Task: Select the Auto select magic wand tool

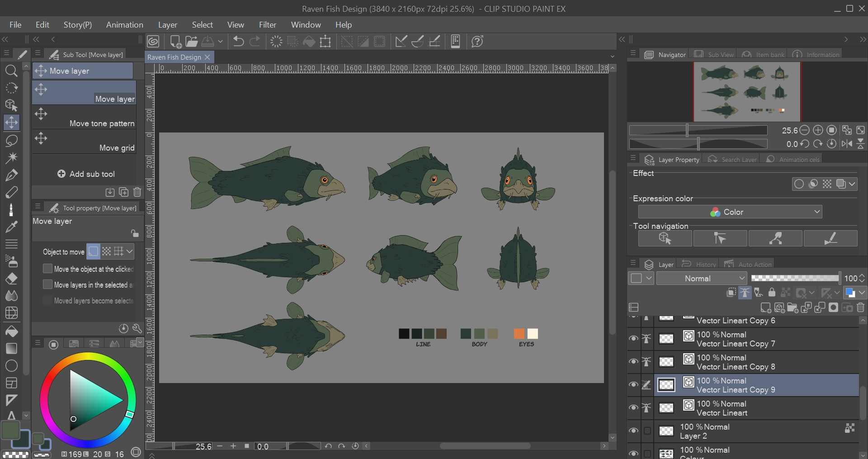Action: (11, 157)
